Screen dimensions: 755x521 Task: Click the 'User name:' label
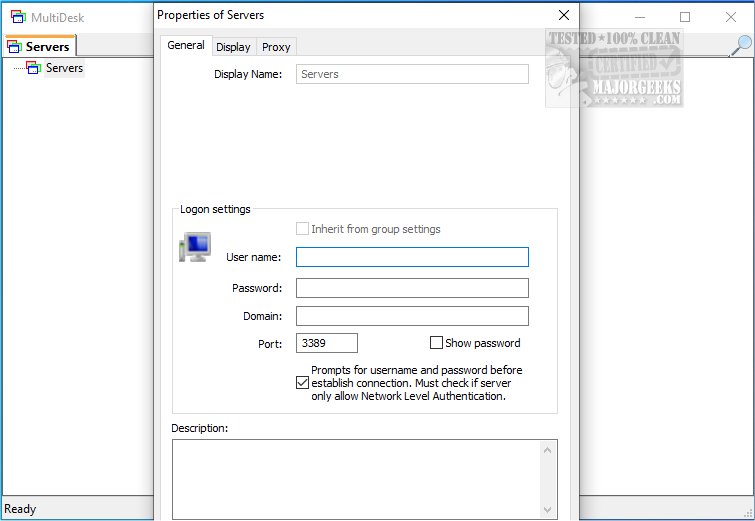[x=254, y=257]
